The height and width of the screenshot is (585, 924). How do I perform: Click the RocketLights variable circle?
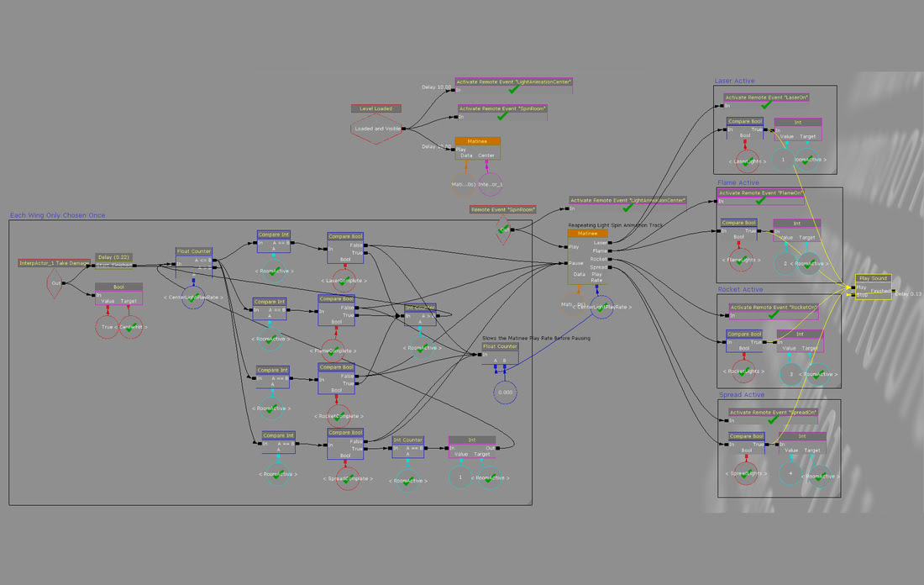743,372
